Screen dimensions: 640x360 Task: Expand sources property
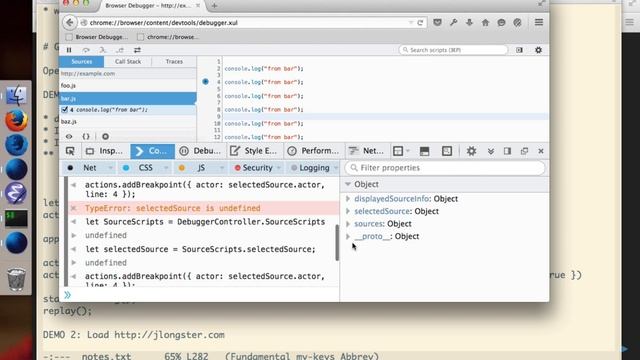click(348, 224)
